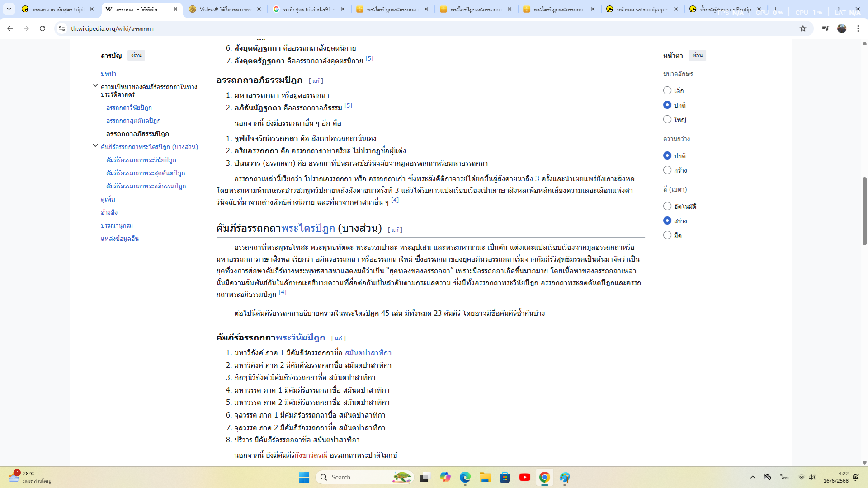Viewport: 868px width, 488px height.
Task: Open the media control icon in Chrome toolbar
Action: (x=826, y=28)
